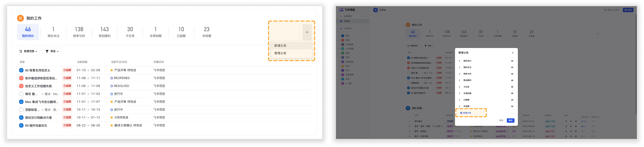Viewport: 644px width, 147px height.
Task: Check the empty circle beside 填写 需... task
Action: pyautogui.click(x=21, y=94)
